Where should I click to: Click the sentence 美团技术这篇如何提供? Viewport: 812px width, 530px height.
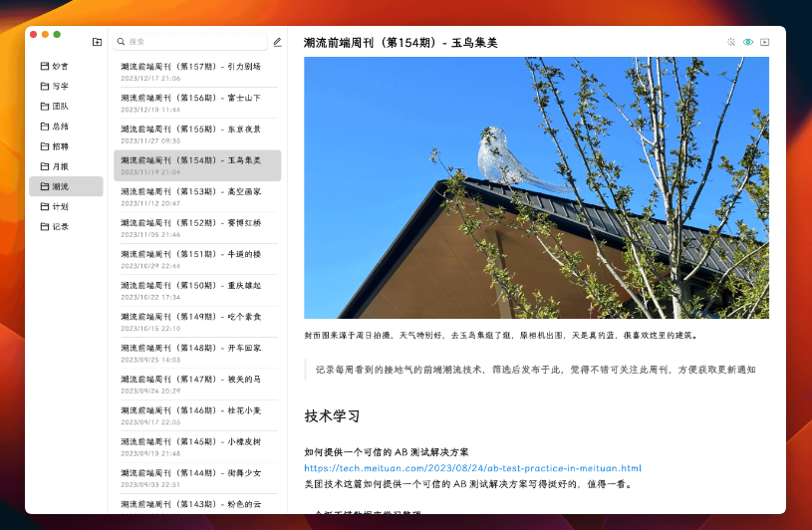pos(467,484)
